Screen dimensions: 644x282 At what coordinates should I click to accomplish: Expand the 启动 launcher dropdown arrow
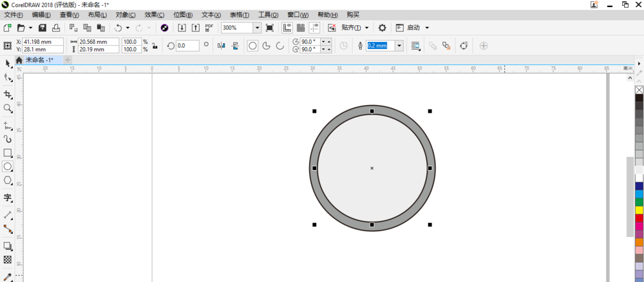(x=427, y=28)
